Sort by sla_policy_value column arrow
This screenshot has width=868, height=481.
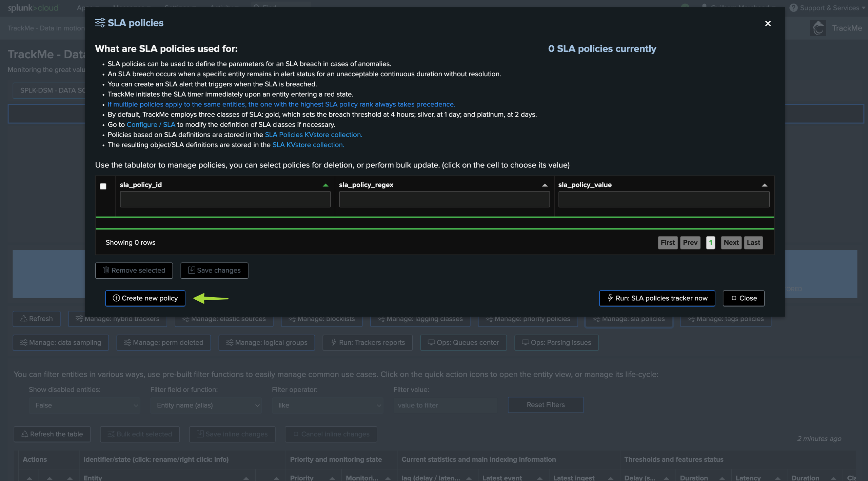click(x=764, y=185)
